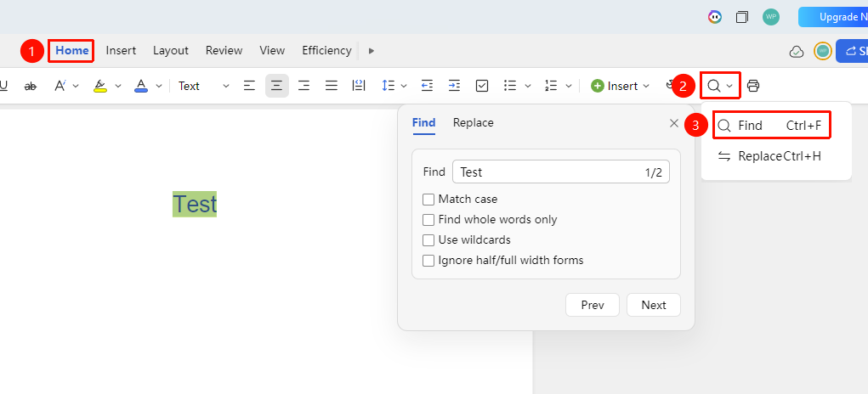Enable Use wildcards option
Image resolution: width=868 pixels, height=394 pixels.
(428, 240)
